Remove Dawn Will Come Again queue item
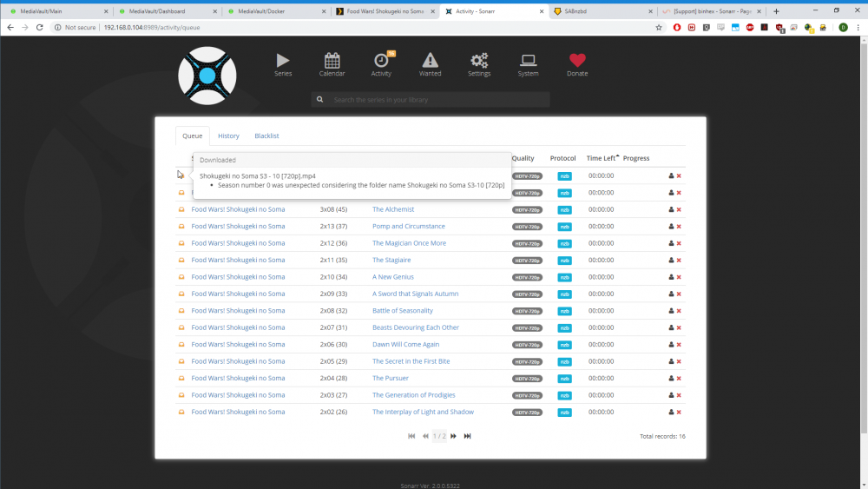This screenshot has width=868, height=489. (x=679, y=345)
